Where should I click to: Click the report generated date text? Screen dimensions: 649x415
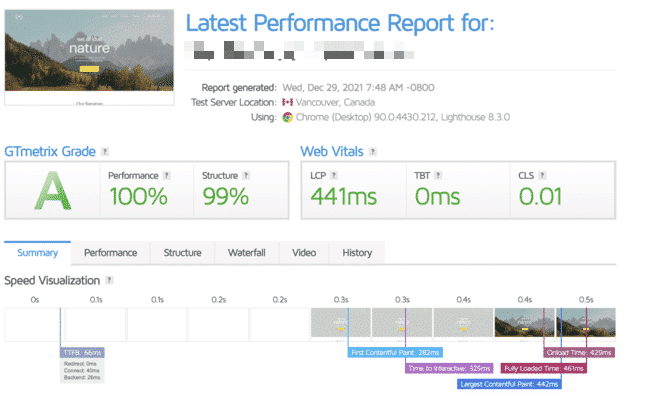(x=358, y=88)
